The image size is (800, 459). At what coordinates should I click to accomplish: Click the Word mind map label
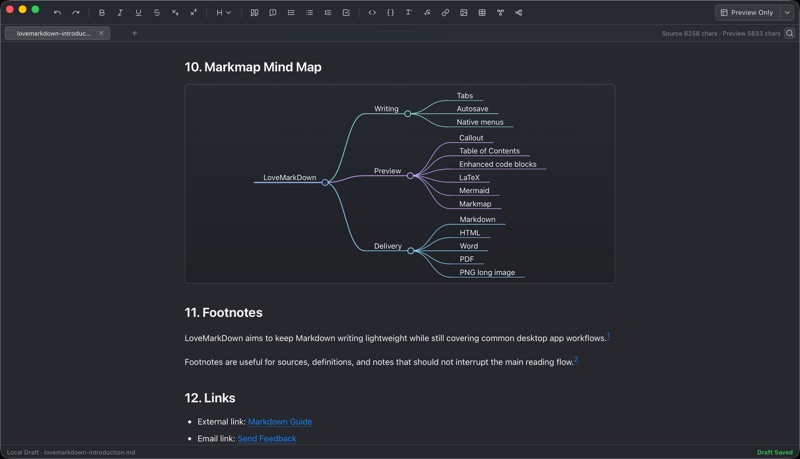[469, 246]
